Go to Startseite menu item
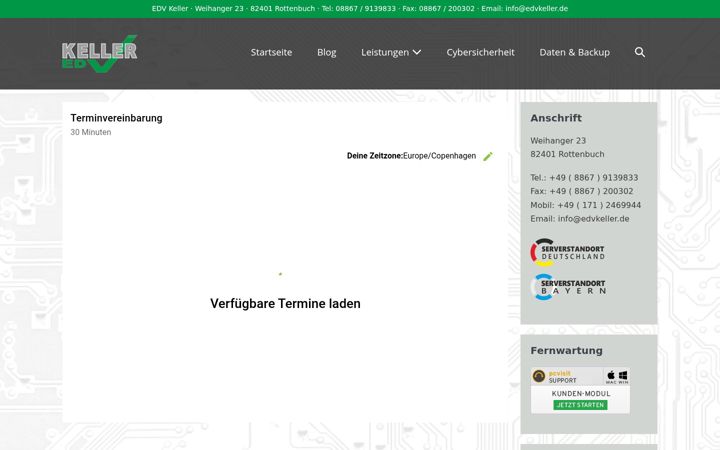 click(271, 52)
